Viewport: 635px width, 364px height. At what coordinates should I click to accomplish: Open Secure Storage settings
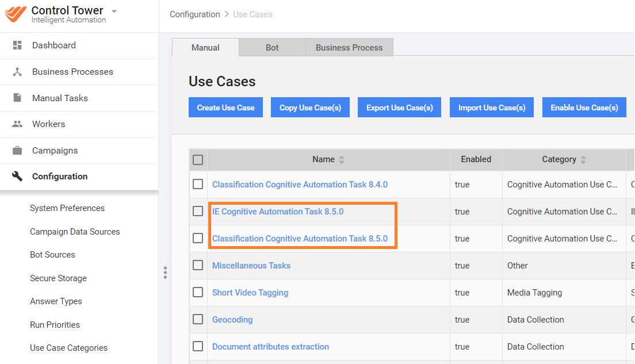58,278
